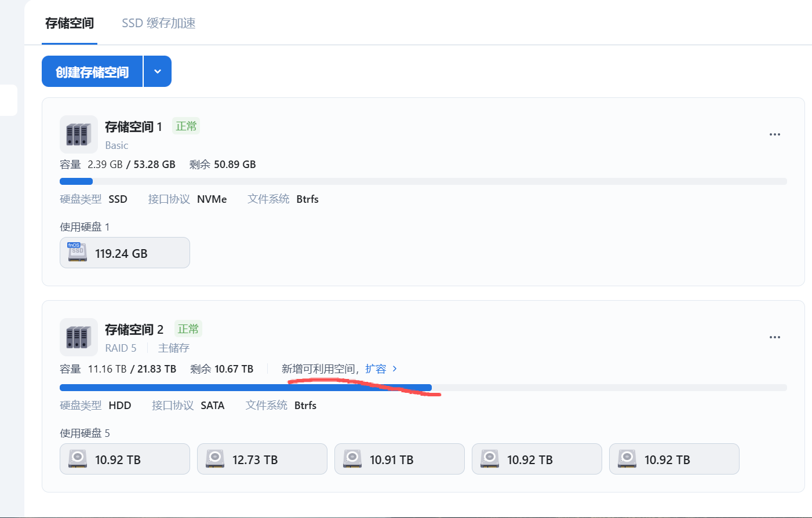
Task: Click the 使用硬盘 1 label
Action: tap(85, 227)
